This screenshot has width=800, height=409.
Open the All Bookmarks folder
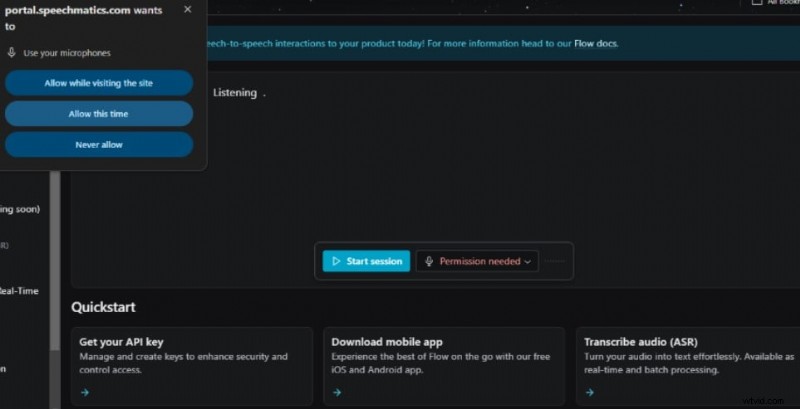[x=775, y=3]
